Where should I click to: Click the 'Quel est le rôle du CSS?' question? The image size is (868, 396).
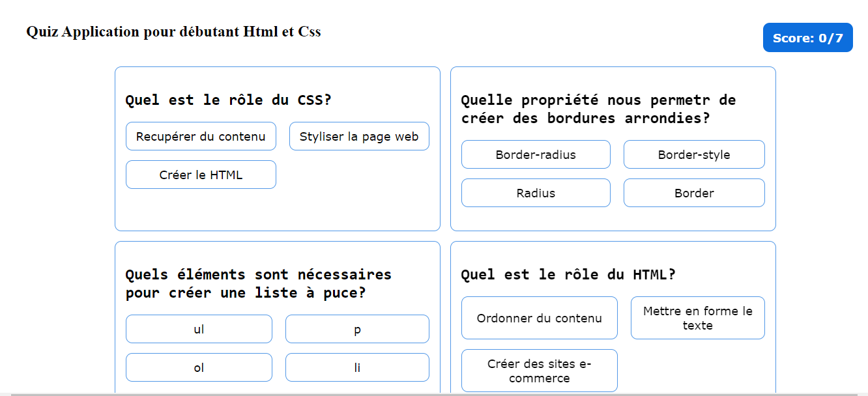(228, 100)
